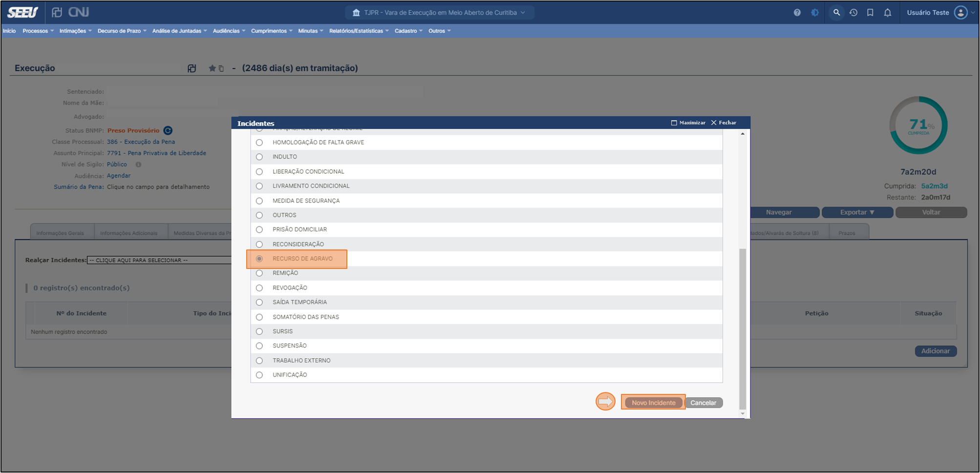The image size is (980, 473).
Task: Open the Decurso de Prazo dropdown
Action: pos(122,31)
